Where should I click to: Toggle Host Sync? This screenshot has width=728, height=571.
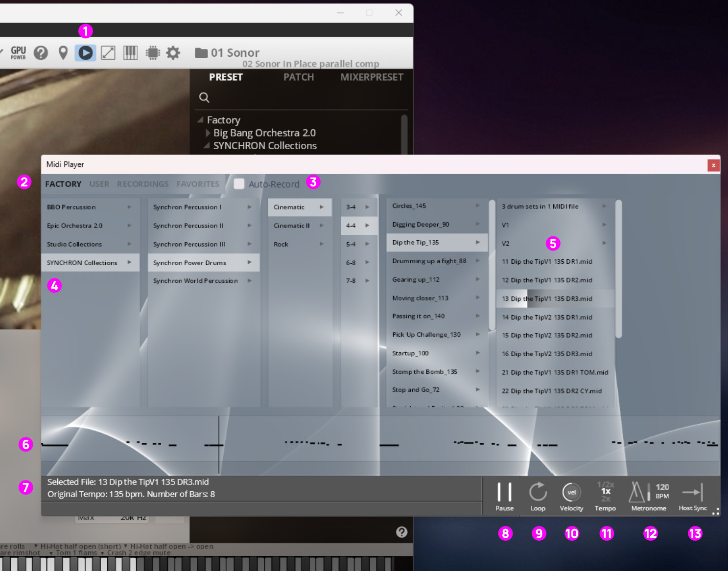(692, 493)
